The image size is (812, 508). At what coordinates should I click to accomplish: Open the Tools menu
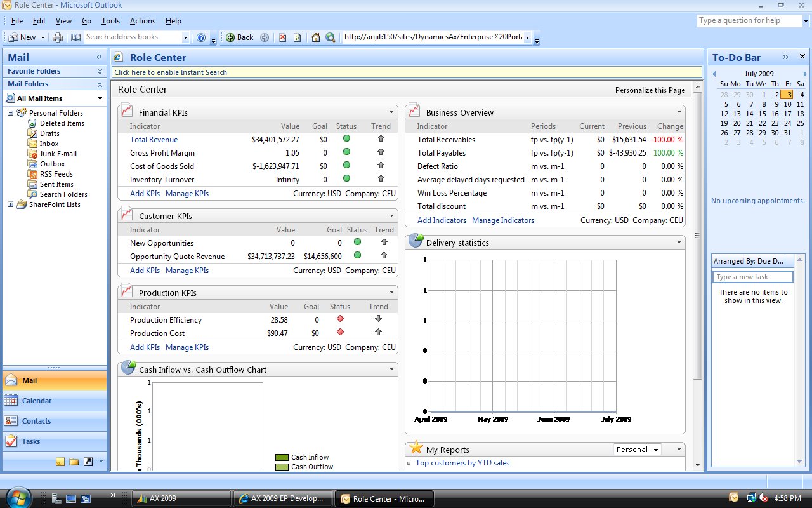coord(110,21)
